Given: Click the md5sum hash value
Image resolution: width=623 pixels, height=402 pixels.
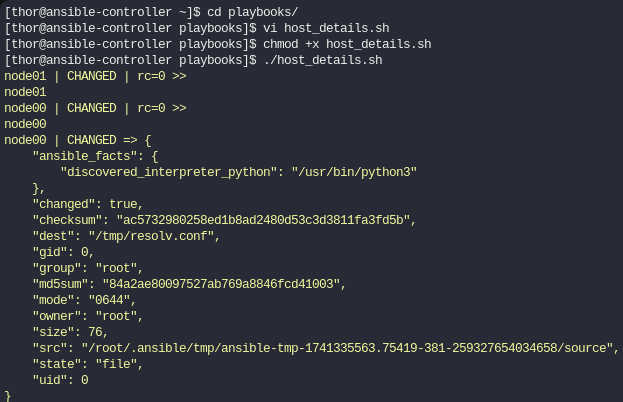Looking at the screenshot, I should [221, 284].
